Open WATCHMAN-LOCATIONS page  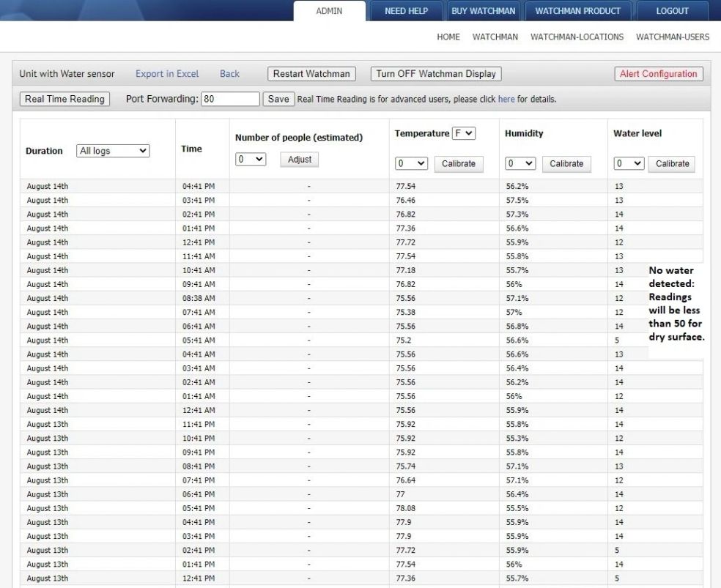pyautogui.click(x=577, y=37)
